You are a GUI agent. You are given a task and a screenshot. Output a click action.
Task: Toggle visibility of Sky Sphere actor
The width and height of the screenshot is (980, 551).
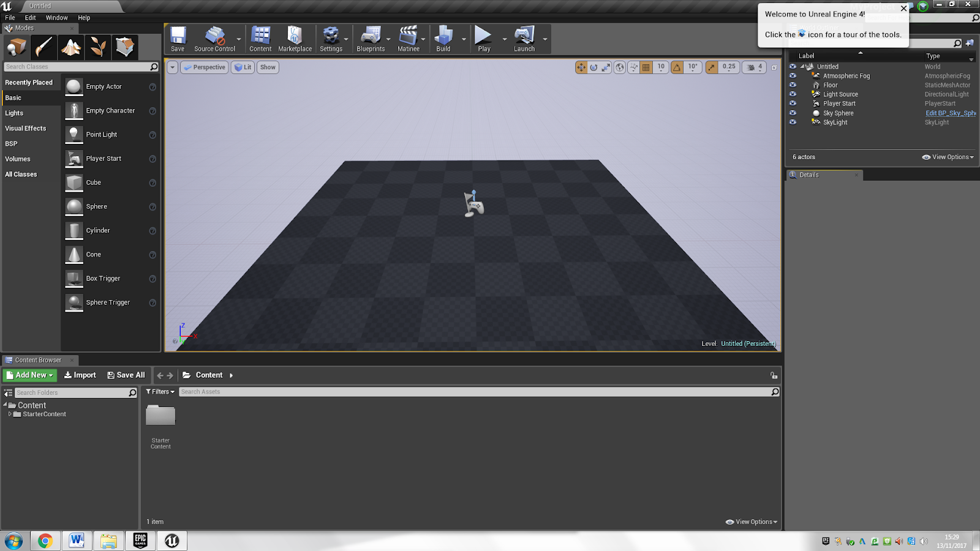click(793, 113)
